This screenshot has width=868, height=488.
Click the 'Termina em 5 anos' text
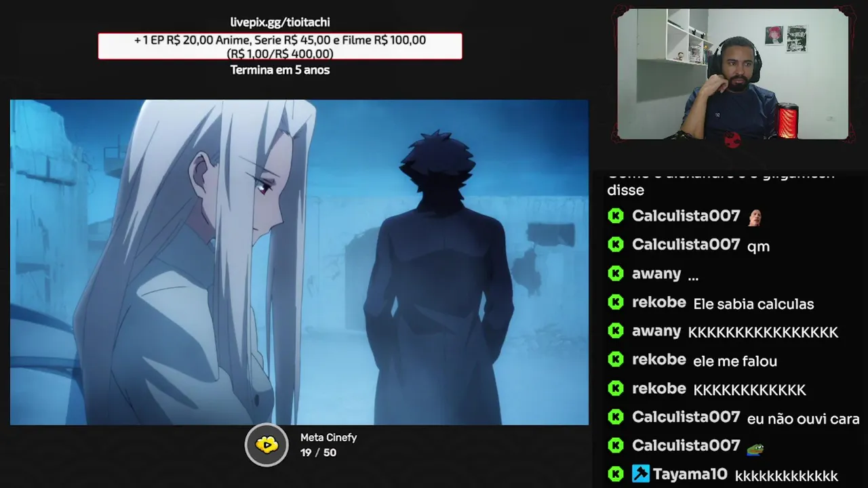pyautogui.click(x=280, y=70)
